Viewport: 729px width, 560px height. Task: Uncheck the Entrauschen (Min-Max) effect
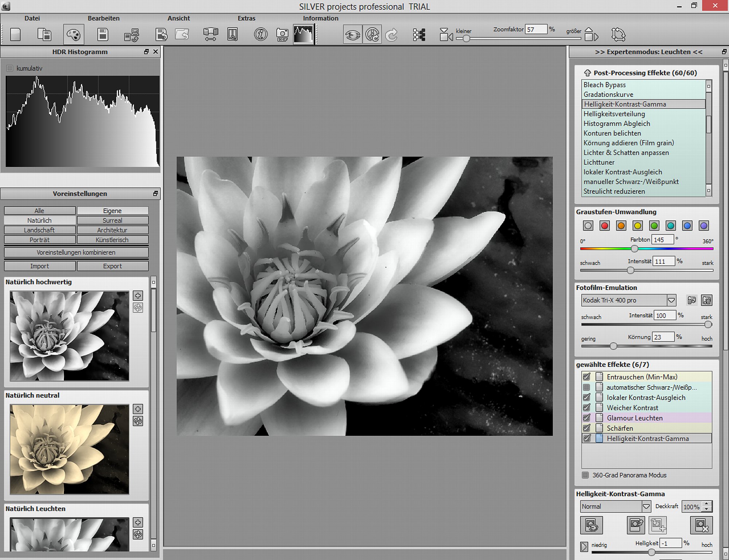point(586,377)
